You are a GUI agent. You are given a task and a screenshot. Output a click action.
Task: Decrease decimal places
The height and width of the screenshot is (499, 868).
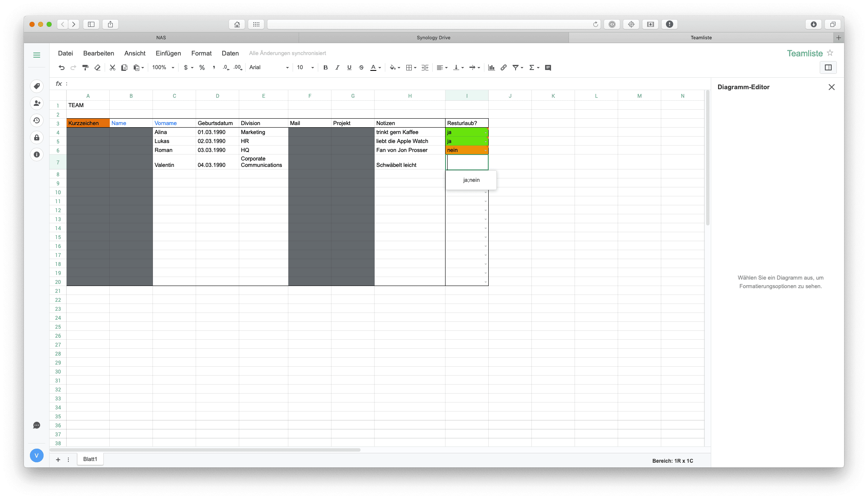[x=226, y=67]
